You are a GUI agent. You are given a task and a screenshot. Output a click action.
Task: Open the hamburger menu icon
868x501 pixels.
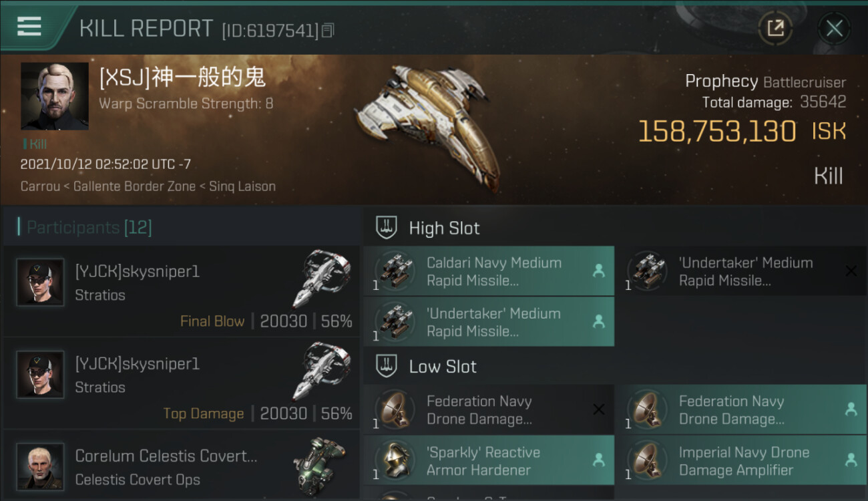[29, 27]
